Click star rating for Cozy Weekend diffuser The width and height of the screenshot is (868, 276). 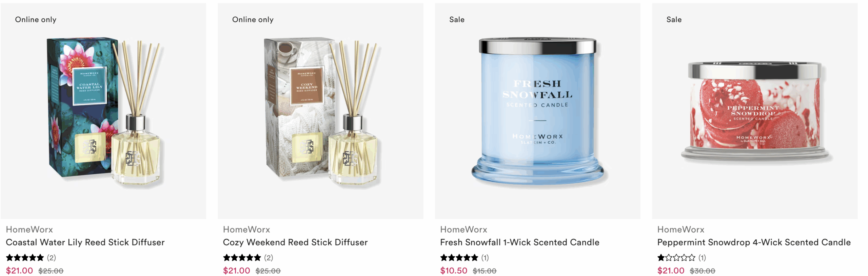242,257
